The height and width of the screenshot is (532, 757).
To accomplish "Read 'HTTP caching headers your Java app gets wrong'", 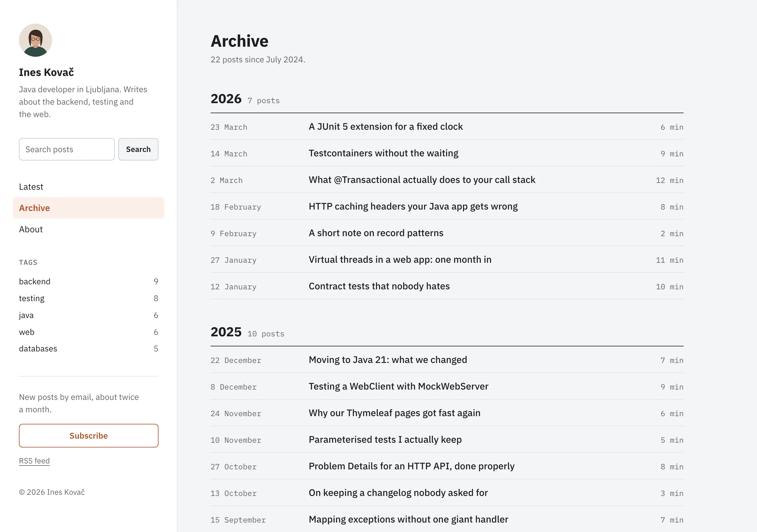I will point(413,206).
